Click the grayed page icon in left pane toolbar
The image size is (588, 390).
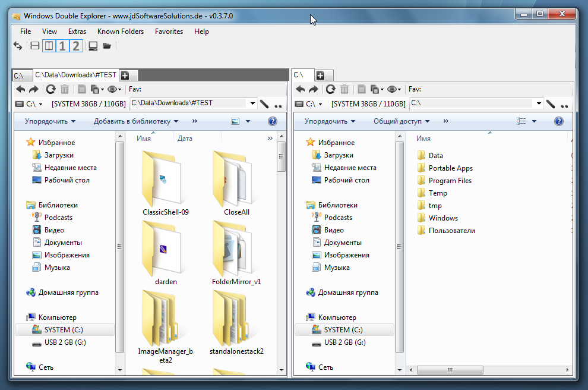(x=82, y=89)
